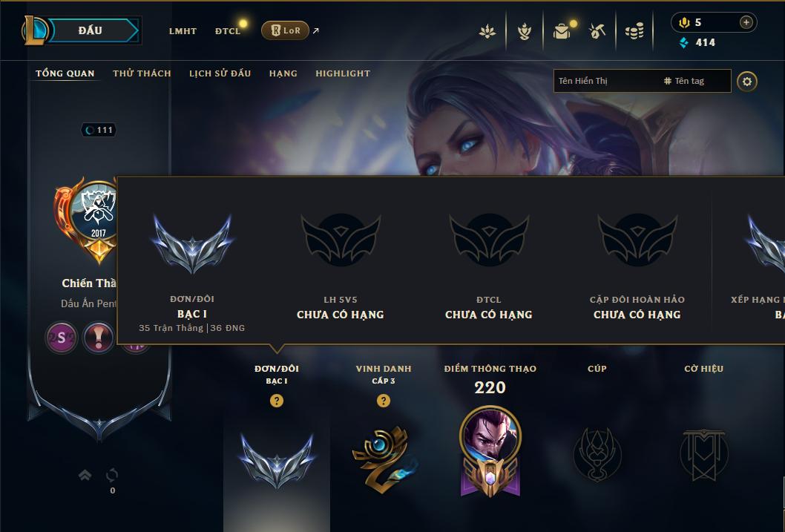Switch to the THỬ THÁCH tab
The width and height of the screenshot is (785, 532).
tap(142, 73)
